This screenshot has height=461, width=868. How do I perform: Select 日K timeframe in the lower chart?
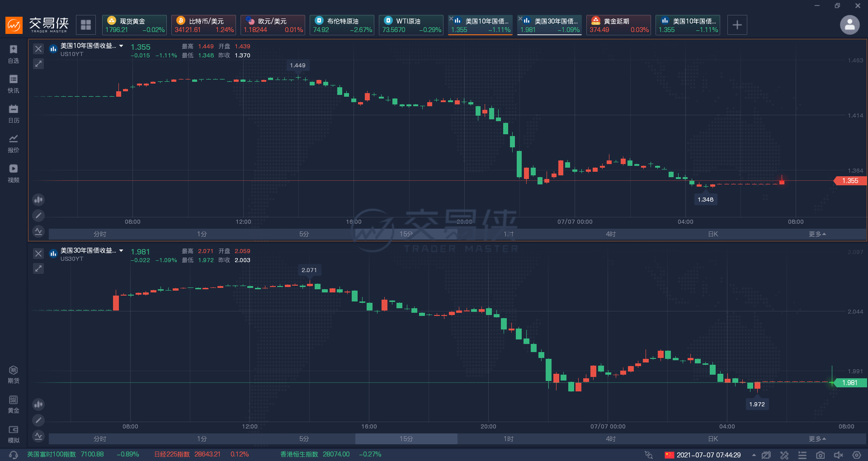coord(713,439)
